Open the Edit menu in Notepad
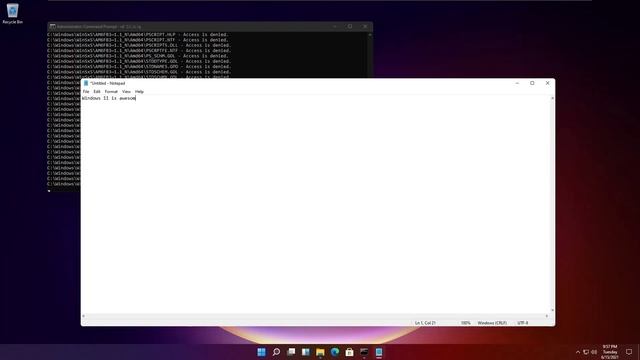This screenshot has width=640, height=360. pos(97,91)
